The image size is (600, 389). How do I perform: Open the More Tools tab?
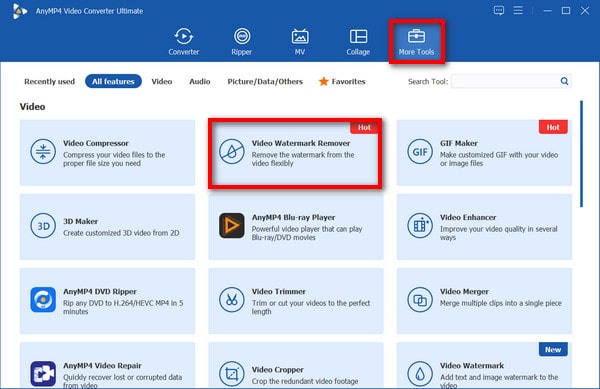click(416, 42)
